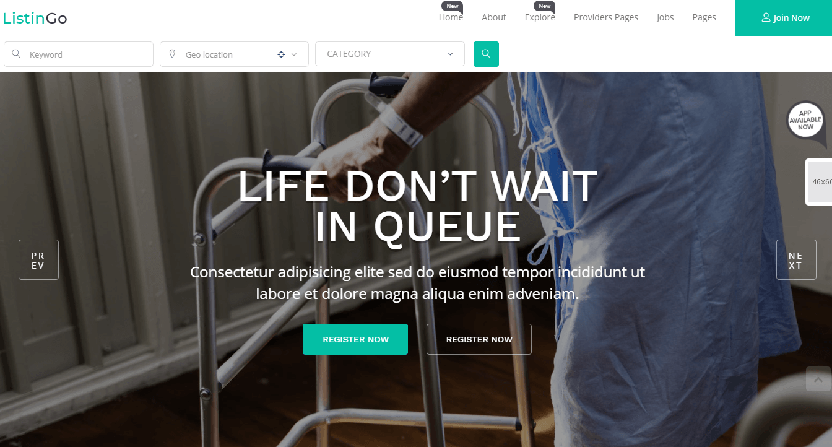The height and width of the screenshot is (447, 832).
Task: Click the teal search magnifier button
Action: pos(486,54)
